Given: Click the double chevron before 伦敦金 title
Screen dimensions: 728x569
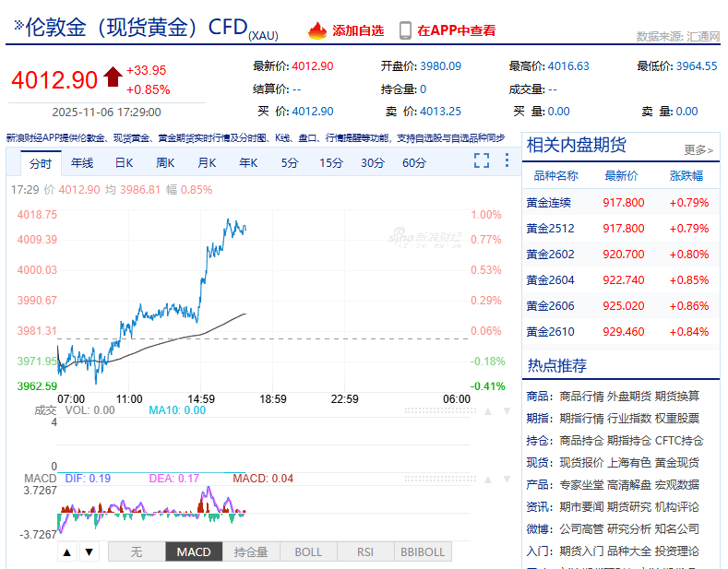Looking at the screenshot, I should [18, 27].
